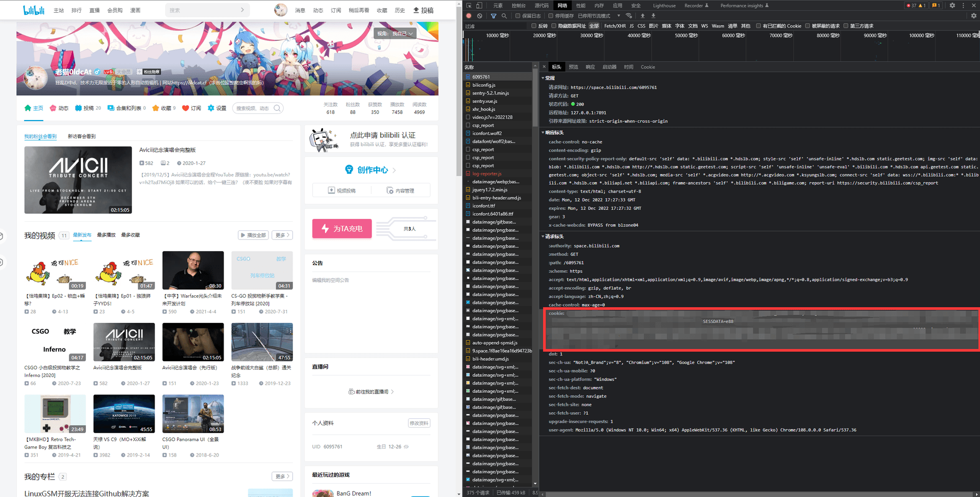
Task: Click the 过滤 filter input field
Action: pos(495,26)
